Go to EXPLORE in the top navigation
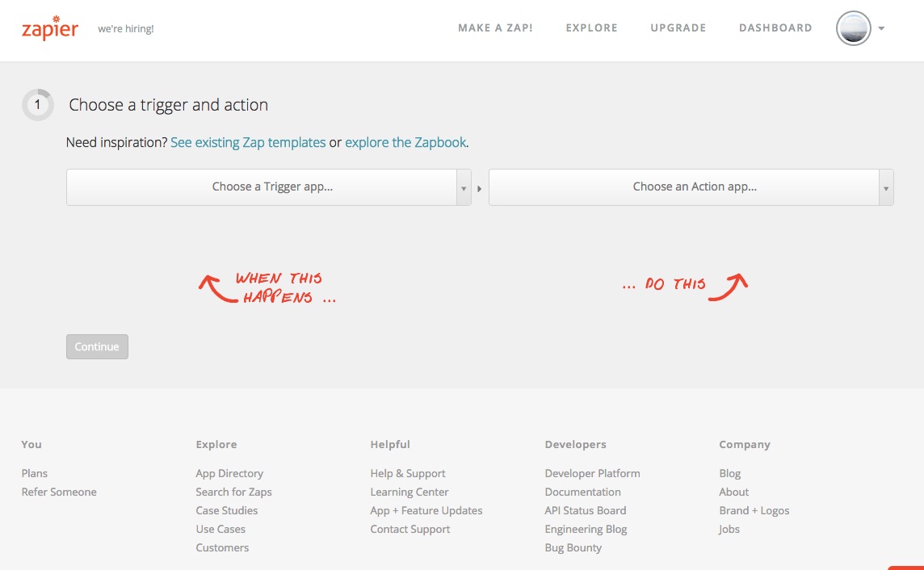Viewport: 924px width, 570px height. click(x=592, y=27)
